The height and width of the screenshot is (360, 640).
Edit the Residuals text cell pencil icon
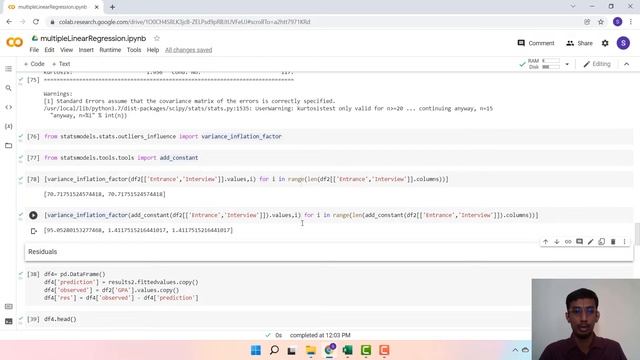tap(590, 242)
